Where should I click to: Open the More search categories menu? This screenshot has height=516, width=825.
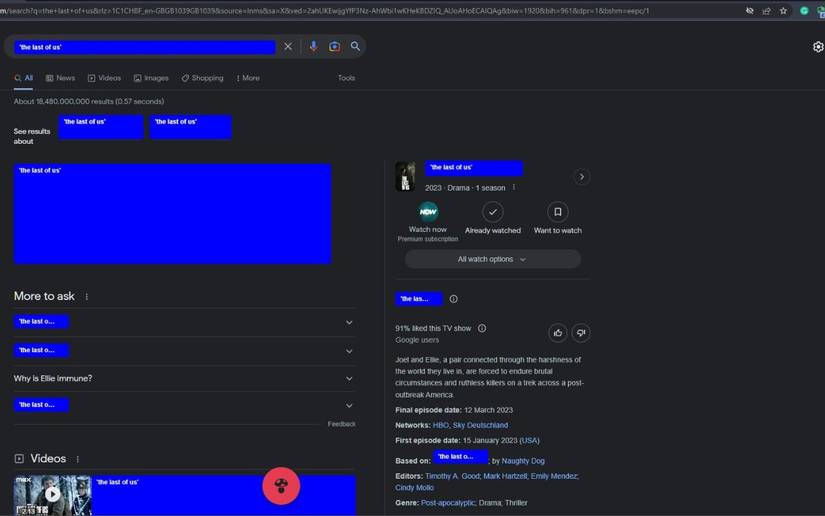tap(248, 78)
